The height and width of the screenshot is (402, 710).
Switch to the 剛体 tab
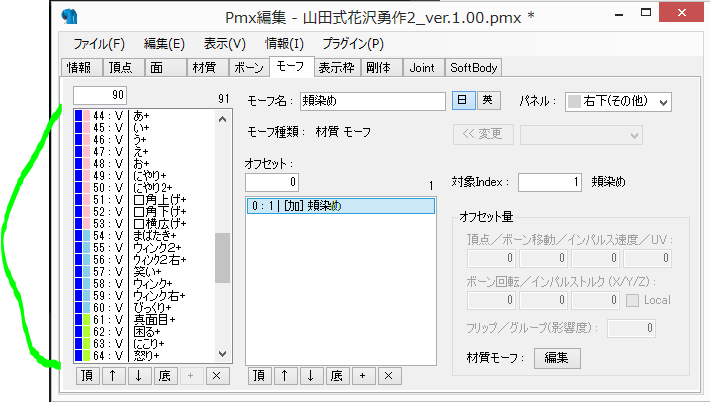[380, 67]
